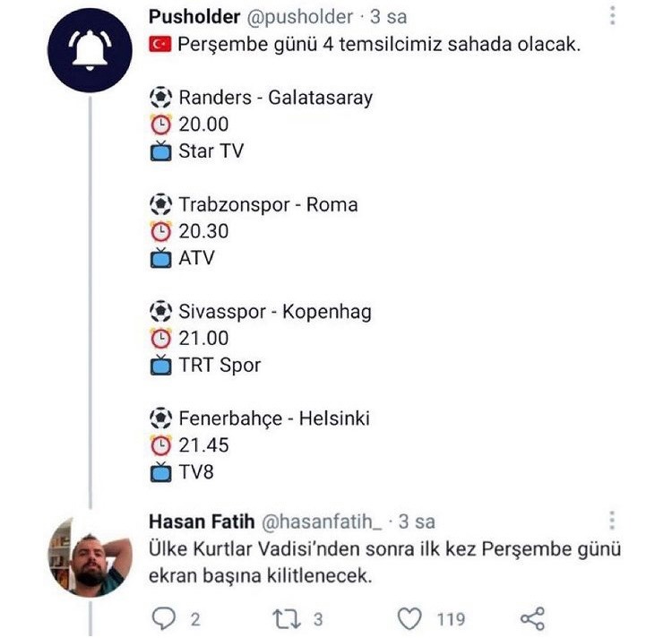
Task: Click the reply icon under Hasan Fatih's tweet
Action: pos(163,618)
